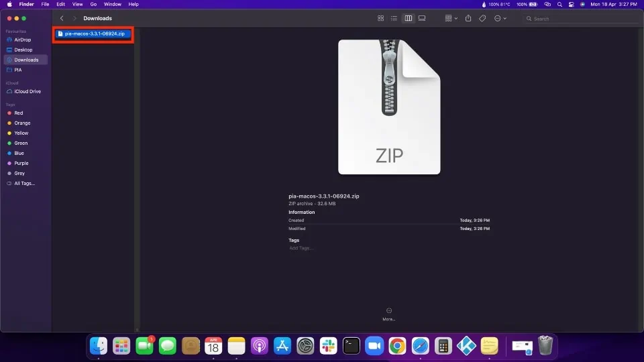
Task: Switch to icon grid view
Action: (381, 19)
